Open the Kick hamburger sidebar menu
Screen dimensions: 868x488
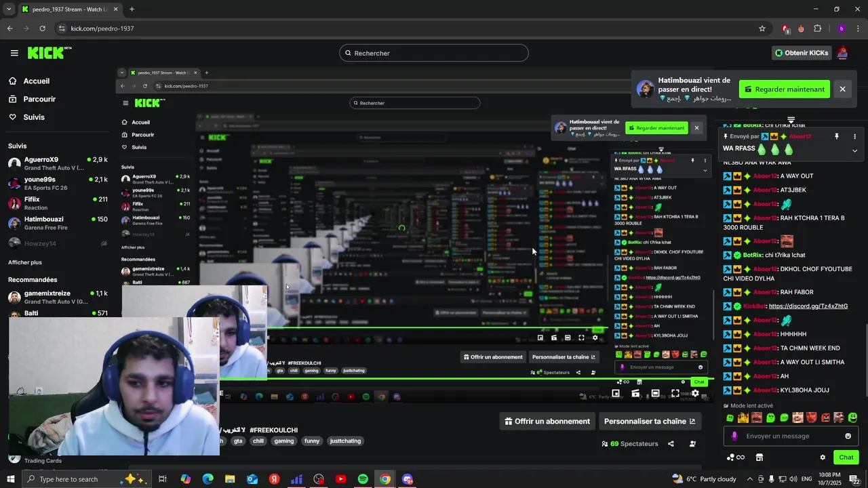(x=14, y=53)
